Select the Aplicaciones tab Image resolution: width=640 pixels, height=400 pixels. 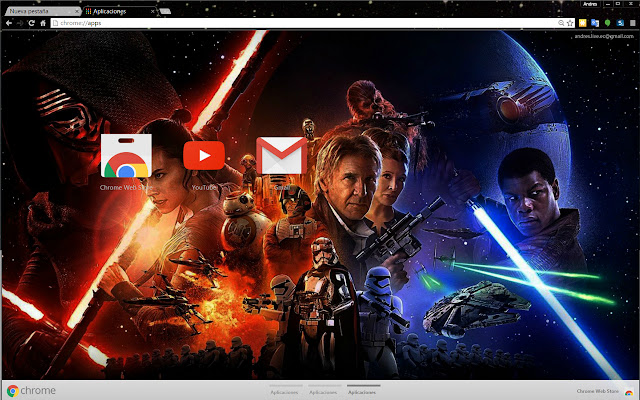click(x=120, y=11)
